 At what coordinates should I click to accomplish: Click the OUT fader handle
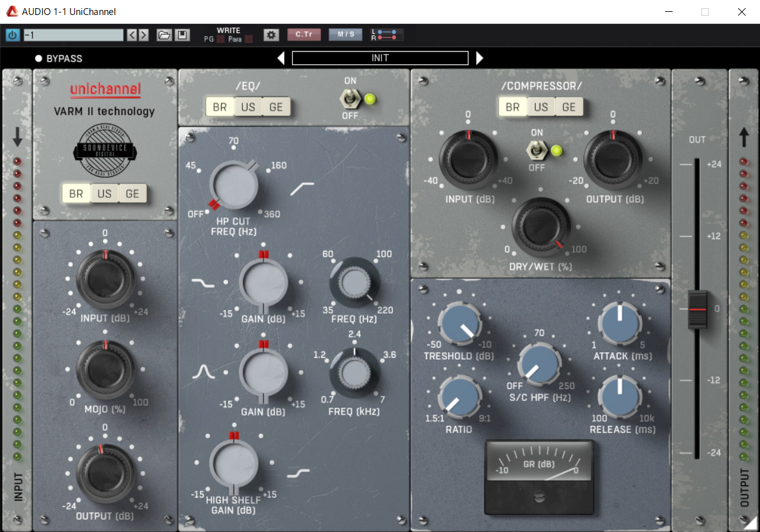pyautogui.click(x=698, y=309)
